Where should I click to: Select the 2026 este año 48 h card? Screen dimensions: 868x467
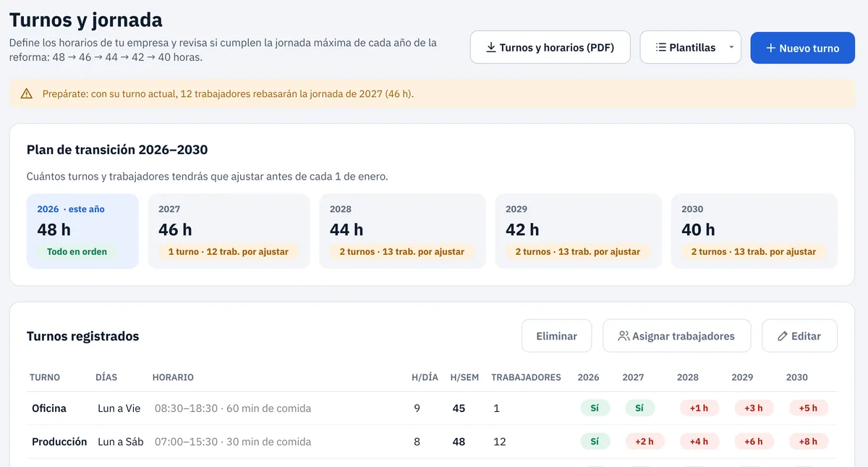(x=82, y=231)
